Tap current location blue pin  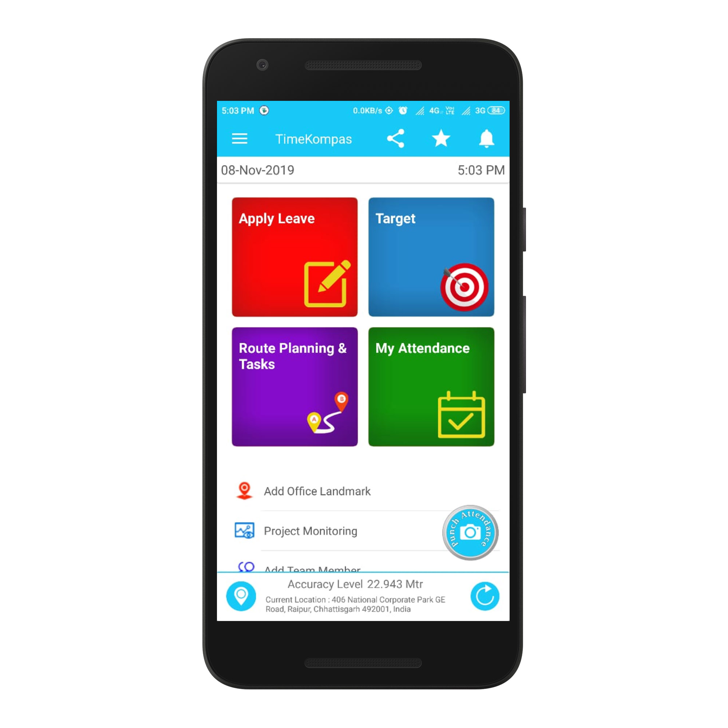241,596
